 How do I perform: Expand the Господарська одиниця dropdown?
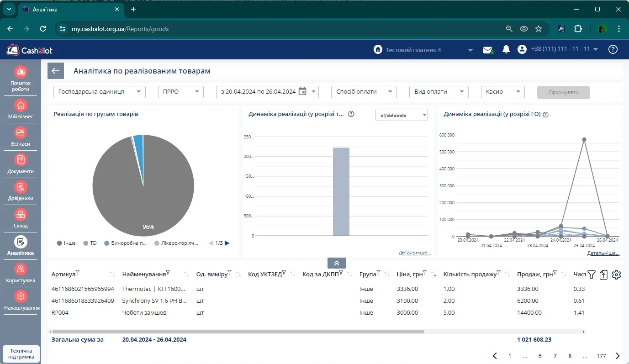(100, 92)
